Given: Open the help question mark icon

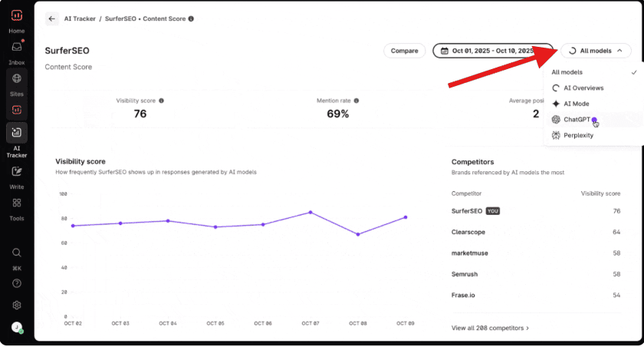Looking at the screenshot, I should pyautogui.click(x=16, y=283).
